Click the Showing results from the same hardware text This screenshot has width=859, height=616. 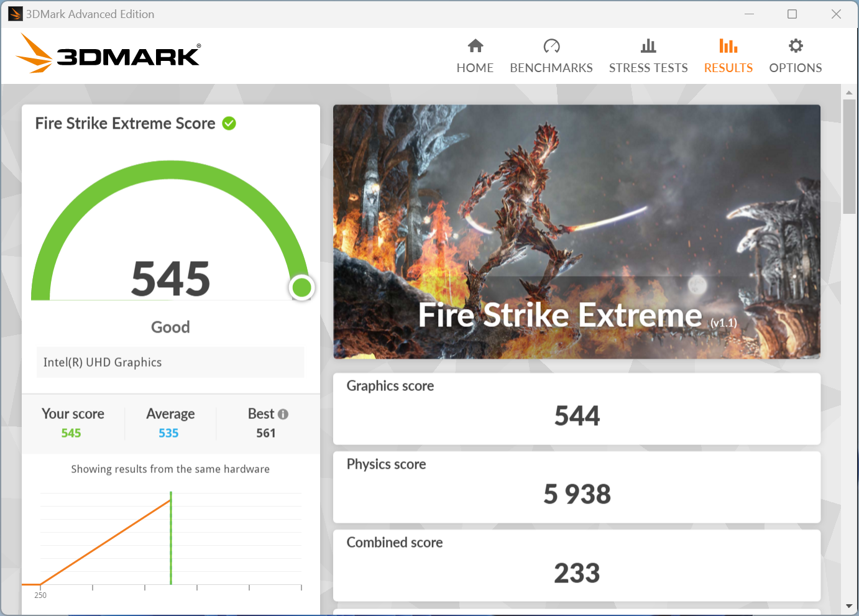(170, 469)
